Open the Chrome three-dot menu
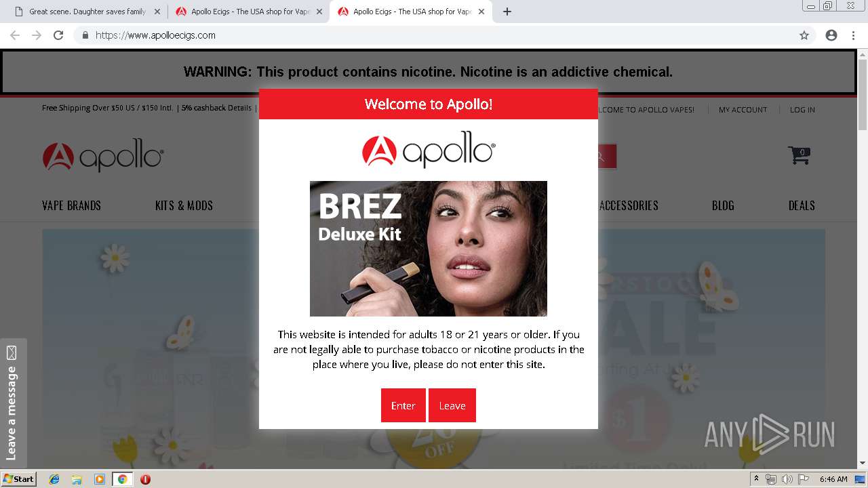This screenshot has height=488, width=868. 853,35
